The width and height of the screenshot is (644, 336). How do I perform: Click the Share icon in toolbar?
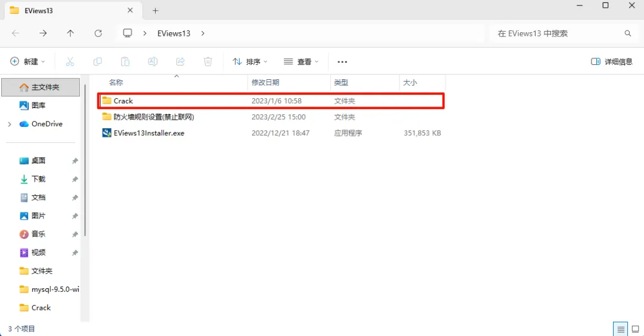(180, 61)
